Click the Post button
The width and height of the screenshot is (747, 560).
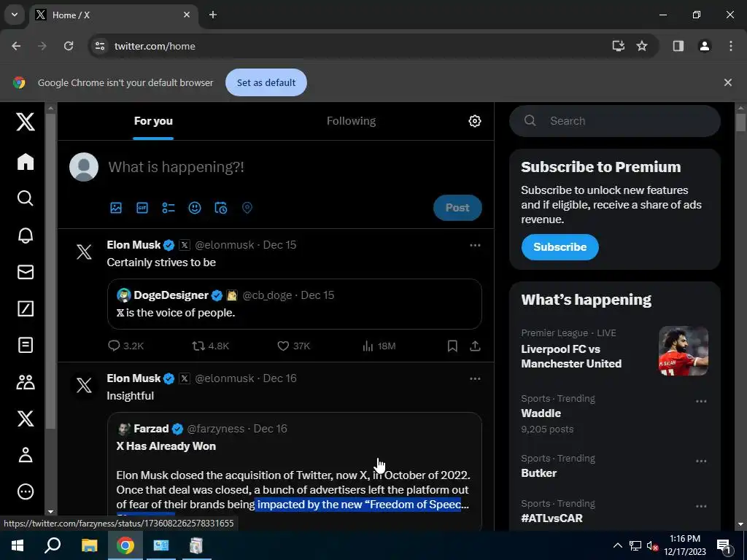[x=457, y=208]
